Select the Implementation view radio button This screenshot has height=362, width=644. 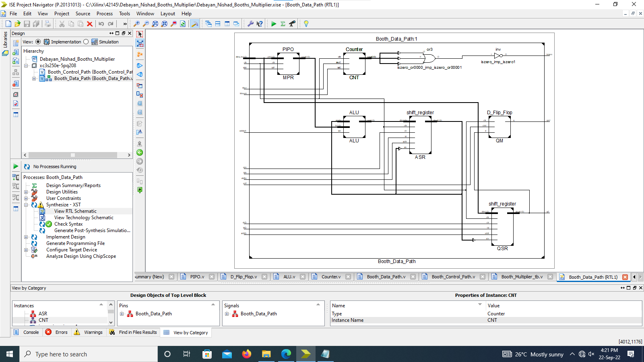(x=38, y=41)
